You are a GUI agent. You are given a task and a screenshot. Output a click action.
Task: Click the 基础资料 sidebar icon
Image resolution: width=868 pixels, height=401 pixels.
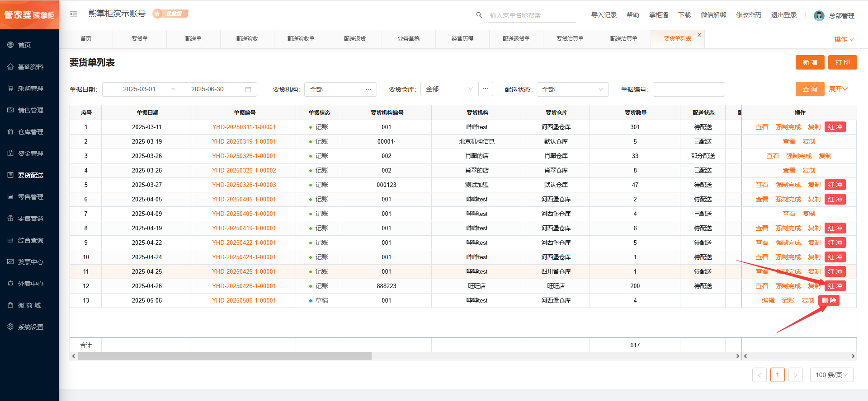click(10, 66)
